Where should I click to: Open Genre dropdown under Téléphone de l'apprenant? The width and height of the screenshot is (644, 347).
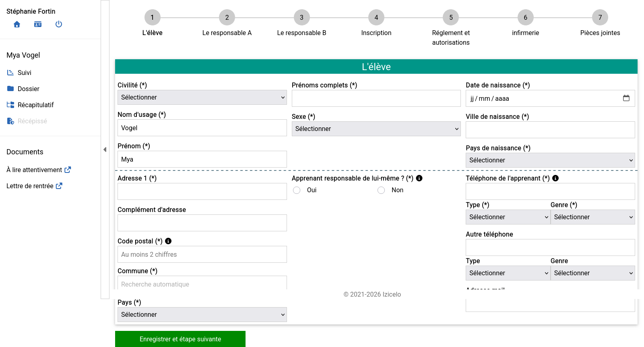pos(593,217)
